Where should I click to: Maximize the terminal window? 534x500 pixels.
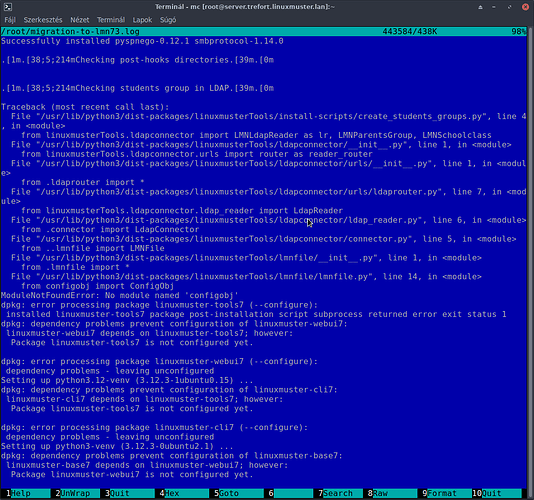509,7
